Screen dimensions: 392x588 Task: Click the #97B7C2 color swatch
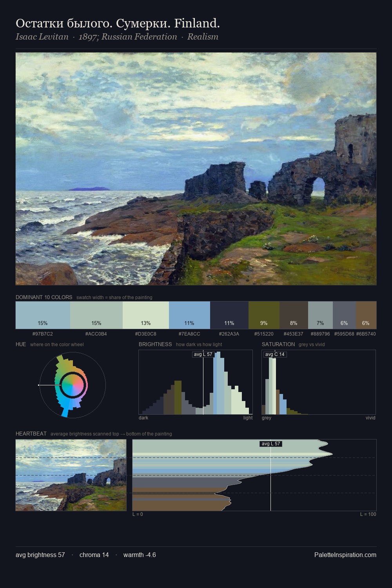click(x=43, y=315)
